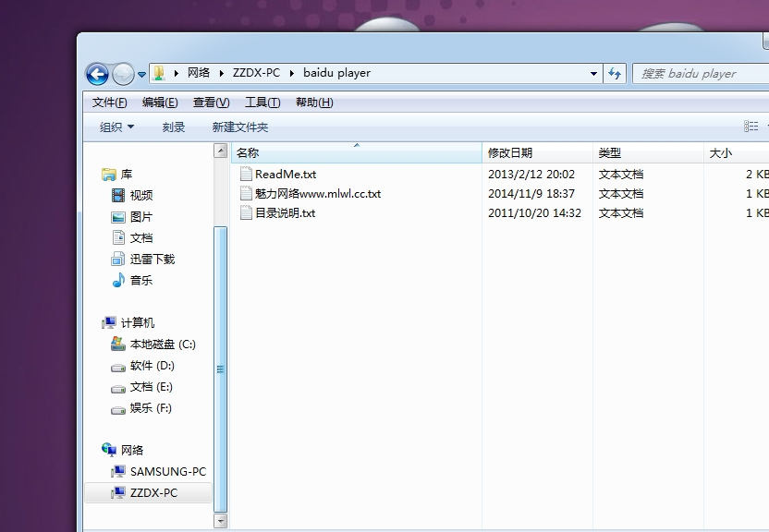Expand arrow after ZZDX-PC breadcrumb
This screenshot has width=769, height=532.
tap(292, 74)
